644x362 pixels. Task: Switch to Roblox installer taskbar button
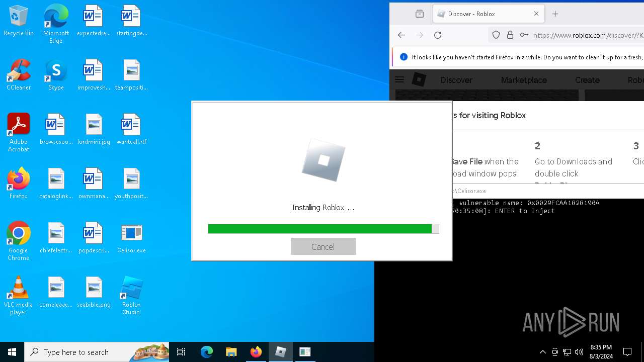click(280, 352)
